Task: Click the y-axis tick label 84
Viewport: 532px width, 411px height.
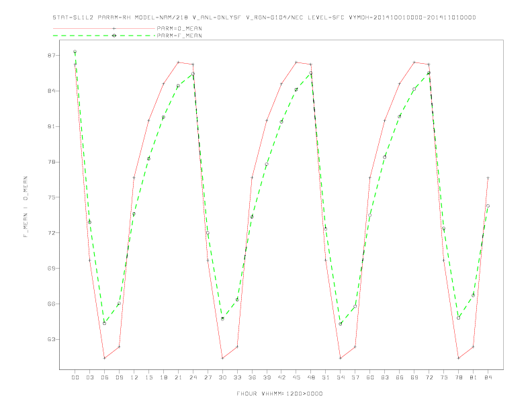Action: point(51,91)
